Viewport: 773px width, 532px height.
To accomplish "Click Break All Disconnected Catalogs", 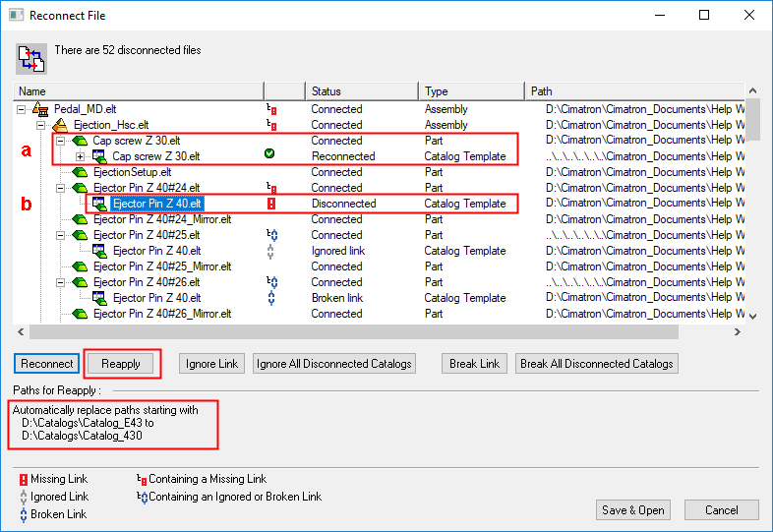I will point(597,364).
